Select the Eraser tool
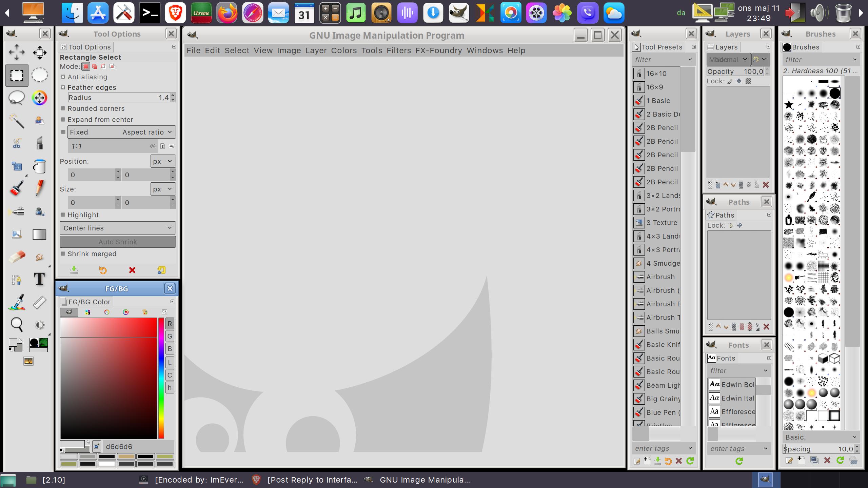The width and height of the screenshot is (868, 488). (x=17, y=257)
